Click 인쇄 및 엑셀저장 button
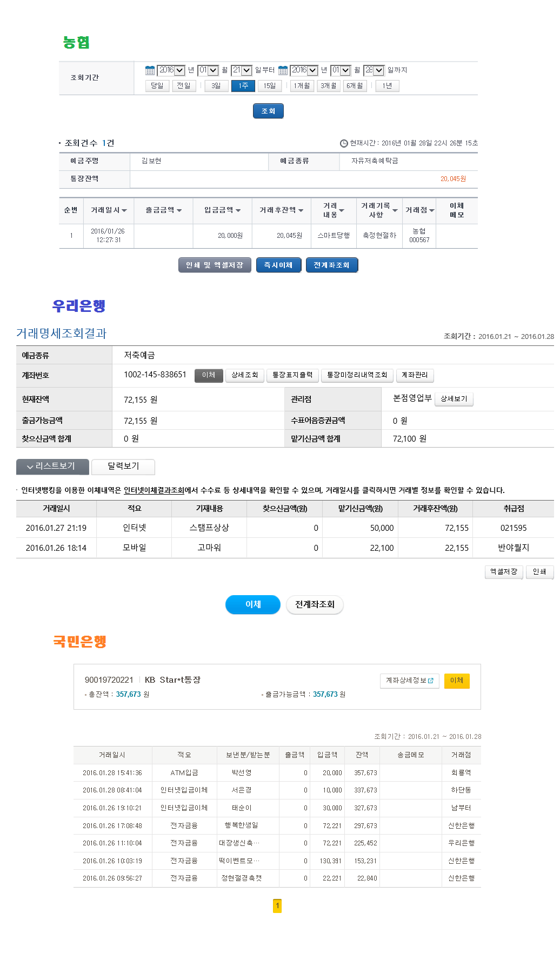Viewport: 560px width, 953px height. 215,265
